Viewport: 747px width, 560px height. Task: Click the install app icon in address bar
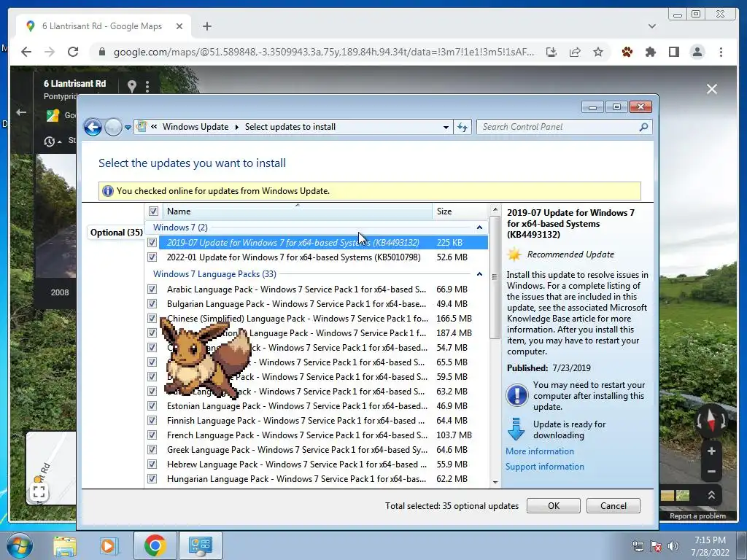click(551, 52)
